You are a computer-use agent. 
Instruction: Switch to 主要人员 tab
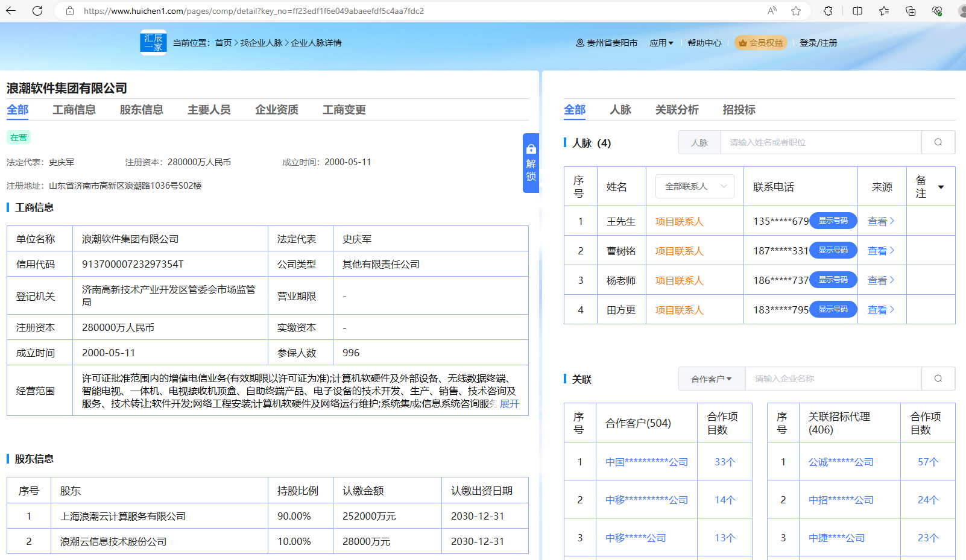(209, 110)
